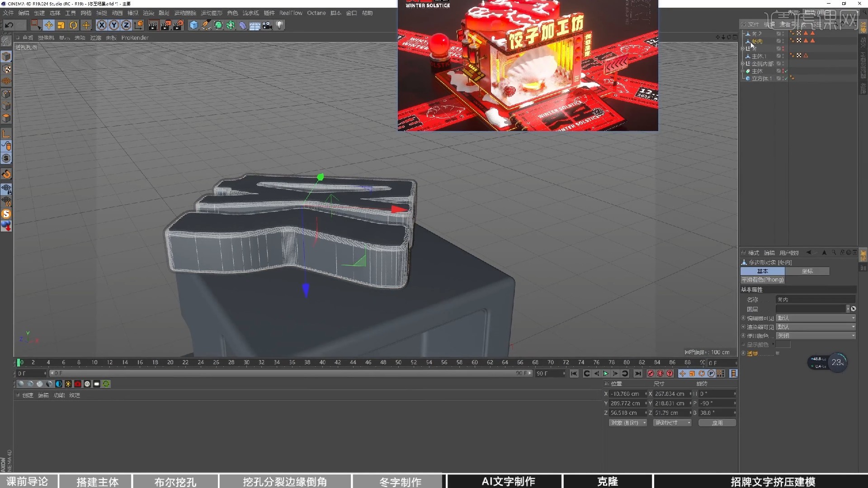Viewport: 868px width, 488px height.
Task: Select the 冬内 object in the Object Manager
Action: (x=757, y=41)
